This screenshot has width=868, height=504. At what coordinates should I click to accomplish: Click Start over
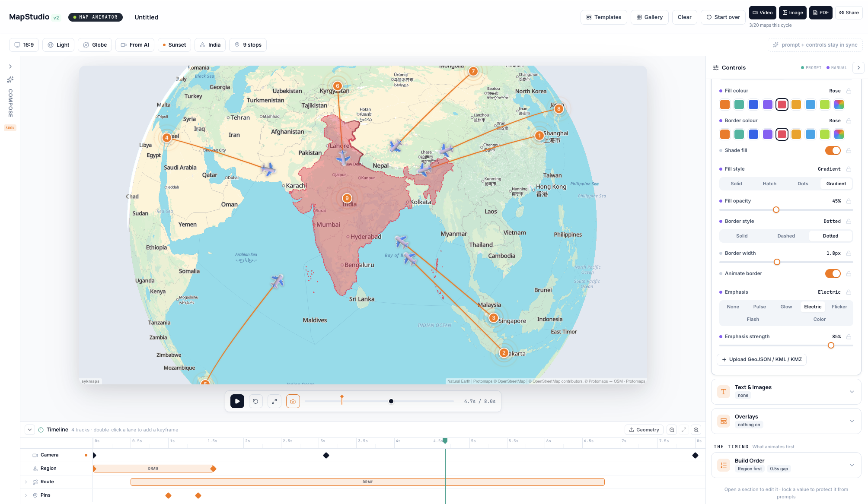click(723, 17)
